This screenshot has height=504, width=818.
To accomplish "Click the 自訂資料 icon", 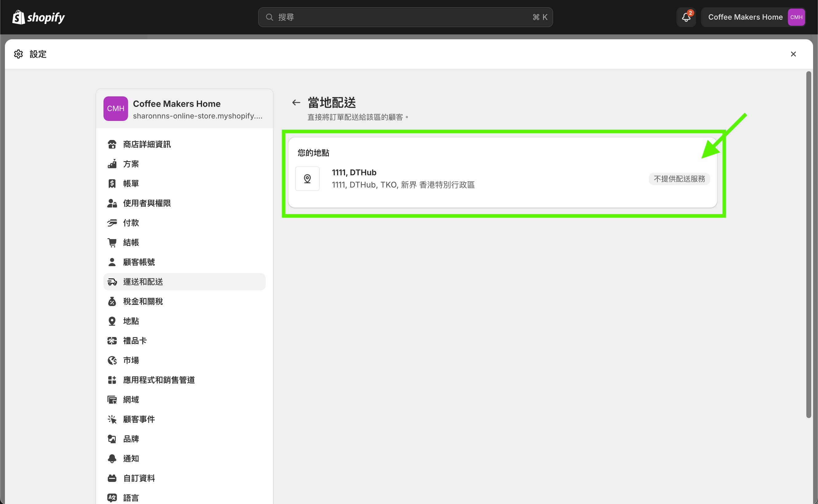I will 112,479.
